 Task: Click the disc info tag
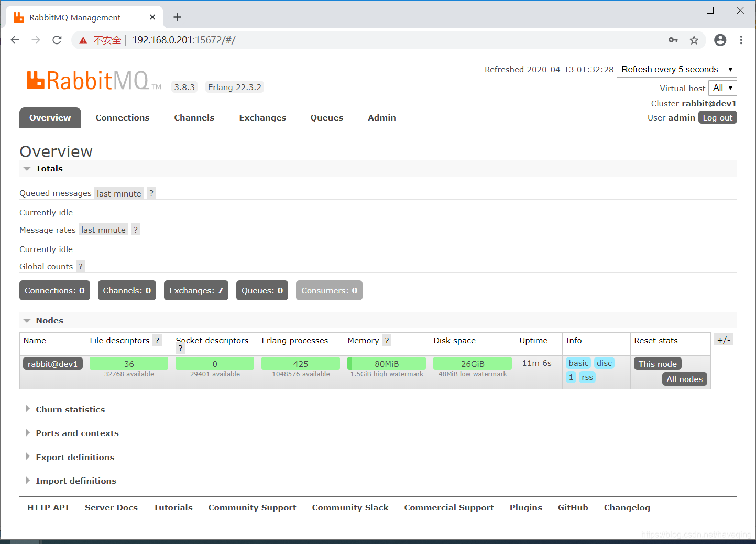[x=604, y=363]
